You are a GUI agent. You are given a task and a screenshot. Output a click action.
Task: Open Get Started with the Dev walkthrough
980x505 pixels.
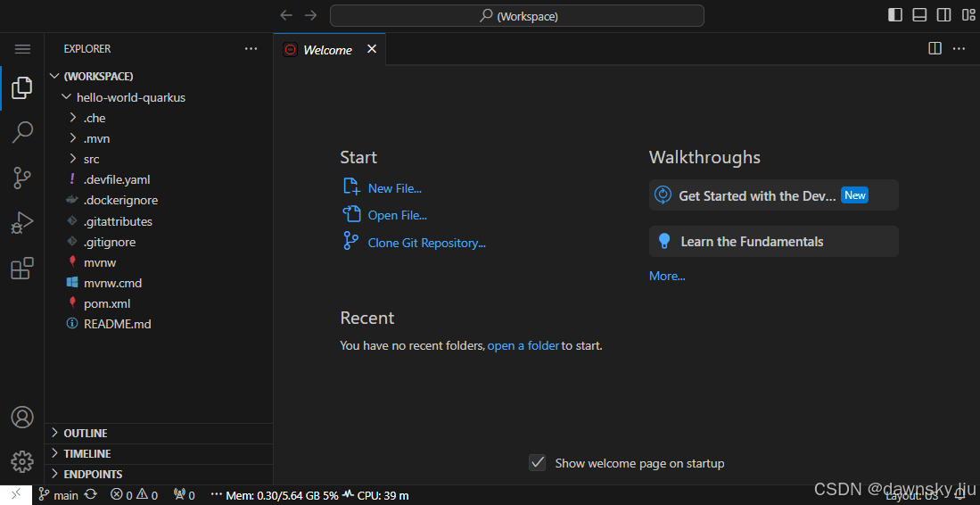tap(774, 195)
